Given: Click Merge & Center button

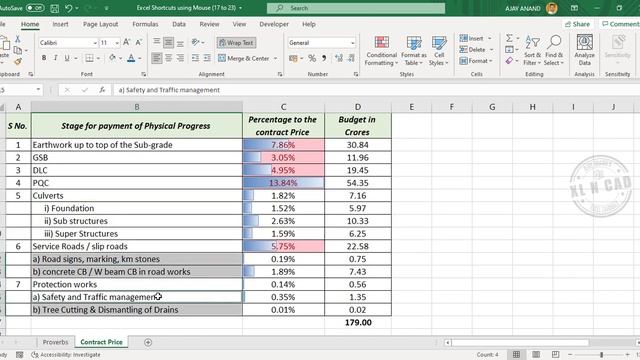Looking at the screenshot, I should click(x=244, y=58).
